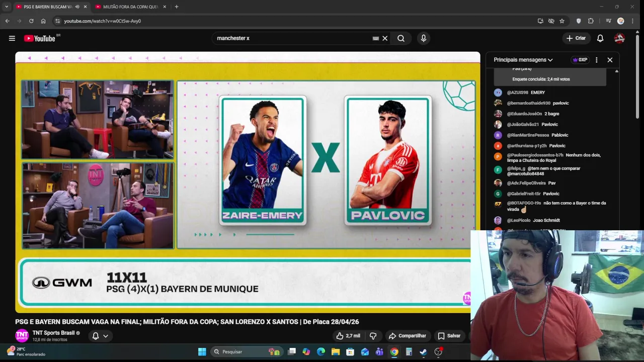Save the video with the Salvar button
The width and height of the screenshot is (644, 362).
[x=449, y=336]
